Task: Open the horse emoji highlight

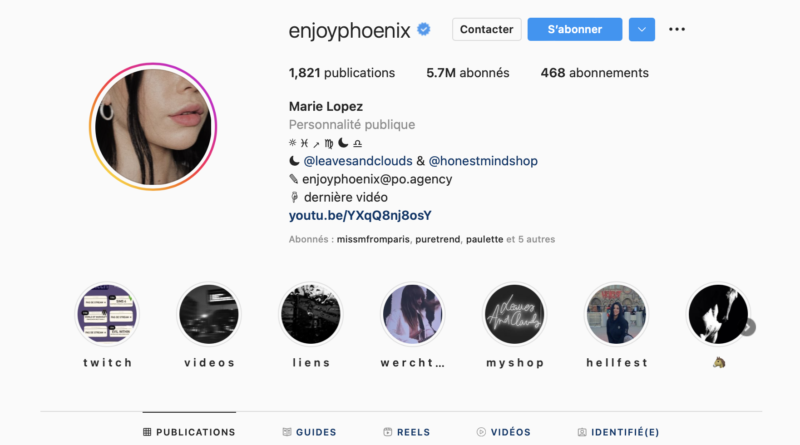Action: coord(718,314)
